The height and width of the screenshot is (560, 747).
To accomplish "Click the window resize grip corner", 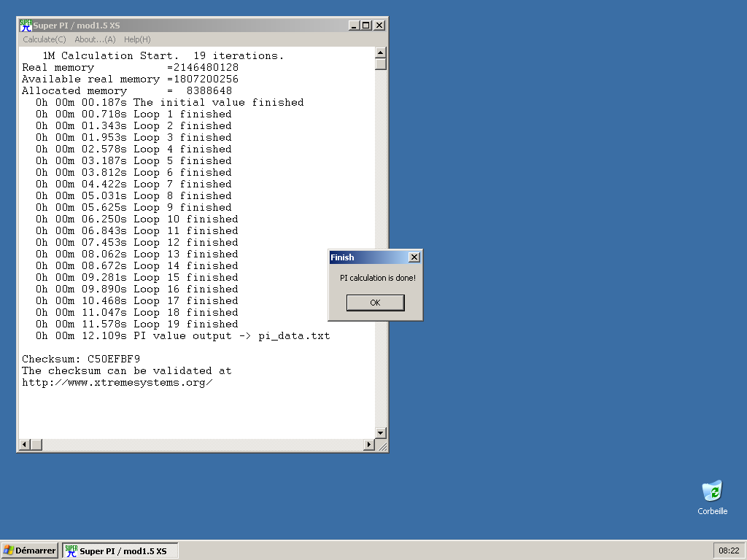I will coord(382,446).
